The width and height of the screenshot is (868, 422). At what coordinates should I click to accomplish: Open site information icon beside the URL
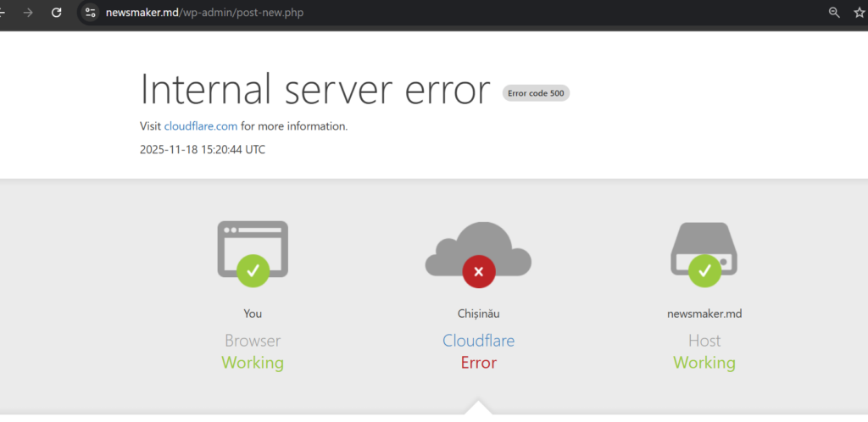91,13
